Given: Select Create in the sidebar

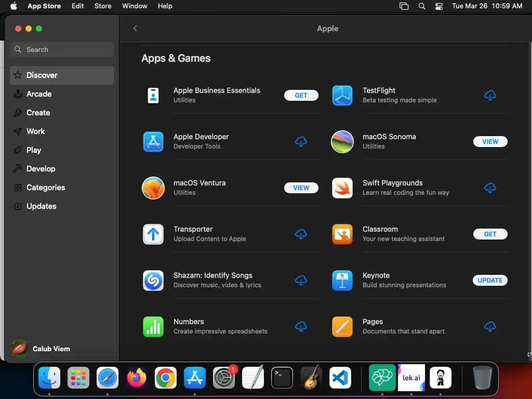Looking at the screenshot, I should coord(62,112).
